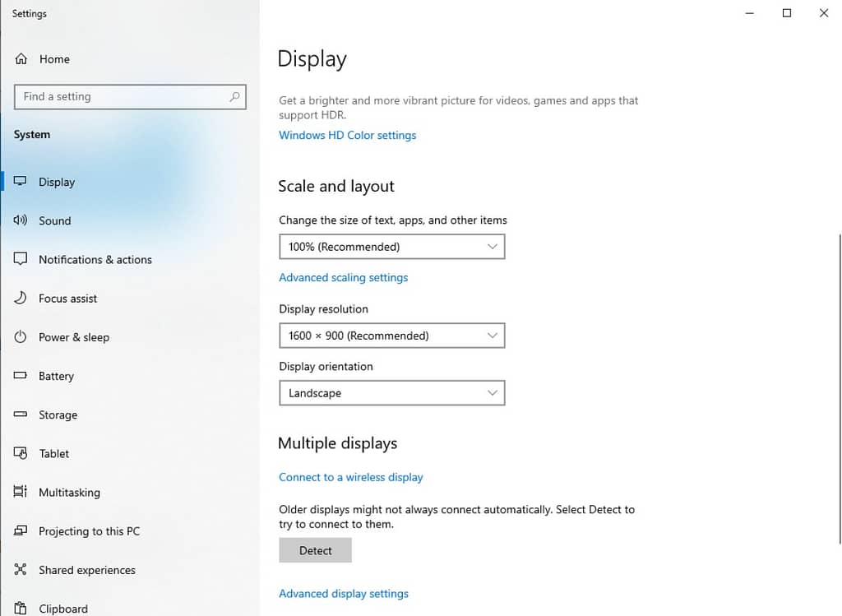This screenshot has width=842, height=616.
Task: Click the Scale and layout heading
Action: coord(336,187)
